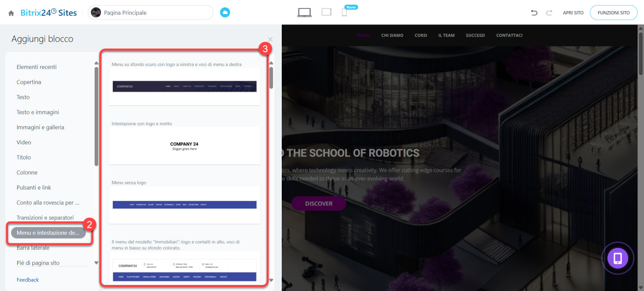This screenshot has width=644, height=291.
Task: Open the Feedback link
Action: tap(28, 279)
